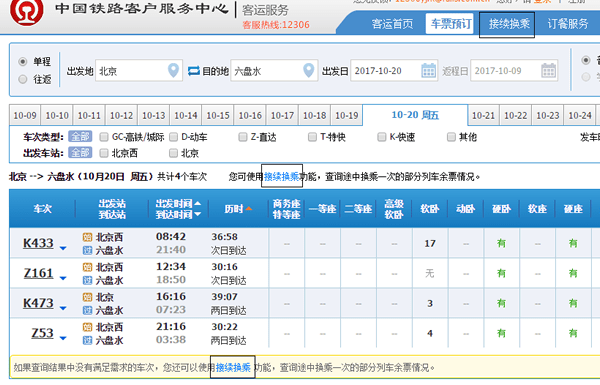Viewport: 600px width, 385px height.
Task: Click 有 in K433 硬卧 column
Action: [x=501, y=243]
